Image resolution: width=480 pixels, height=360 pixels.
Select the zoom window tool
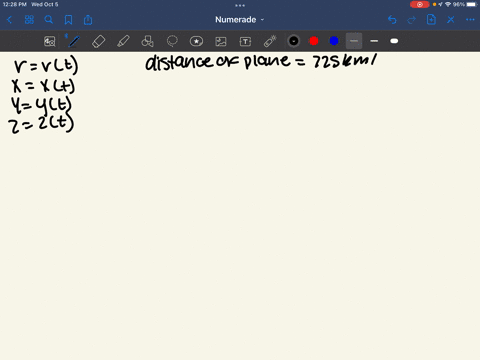click(50, 41)
